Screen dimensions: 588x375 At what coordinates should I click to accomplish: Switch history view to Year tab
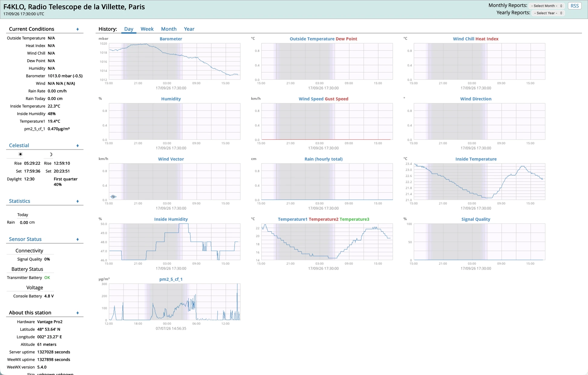tap(189, 29)
